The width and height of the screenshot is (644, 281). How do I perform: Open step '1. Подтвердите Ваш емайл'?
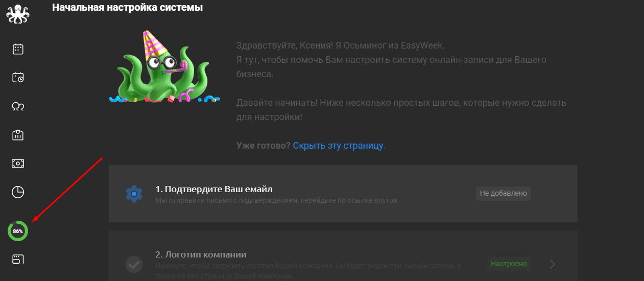coord(343,194)
